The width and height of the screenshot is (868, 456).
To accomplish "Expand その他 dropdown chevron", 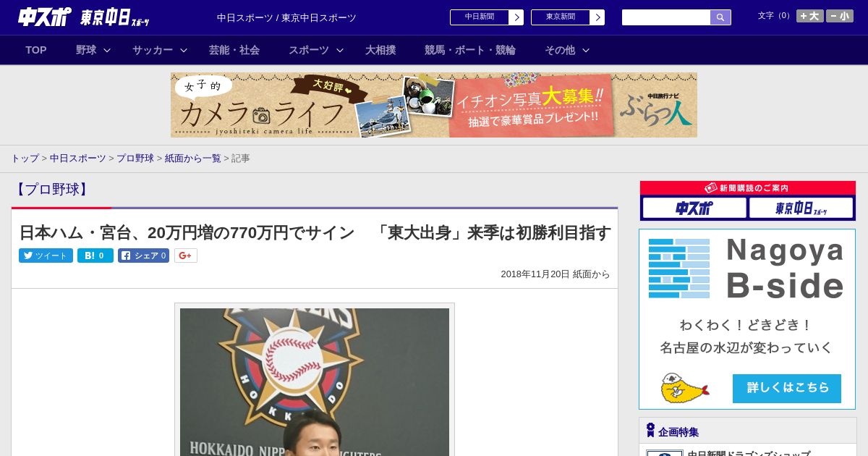I will [586, 50].
